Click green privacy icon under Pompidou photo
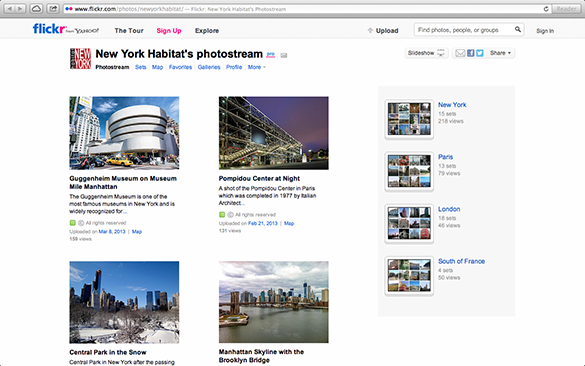 pos(222,215)
